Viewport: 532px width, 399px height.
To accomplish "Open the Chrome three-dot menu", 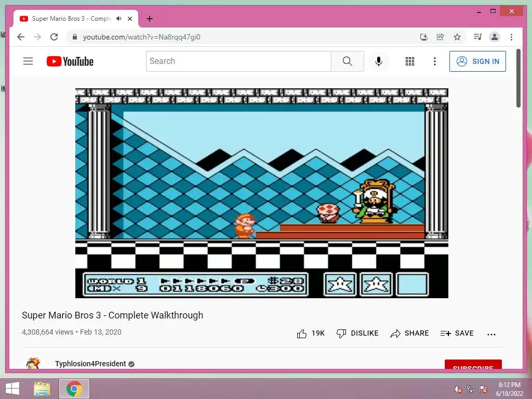I will [511, 37].
